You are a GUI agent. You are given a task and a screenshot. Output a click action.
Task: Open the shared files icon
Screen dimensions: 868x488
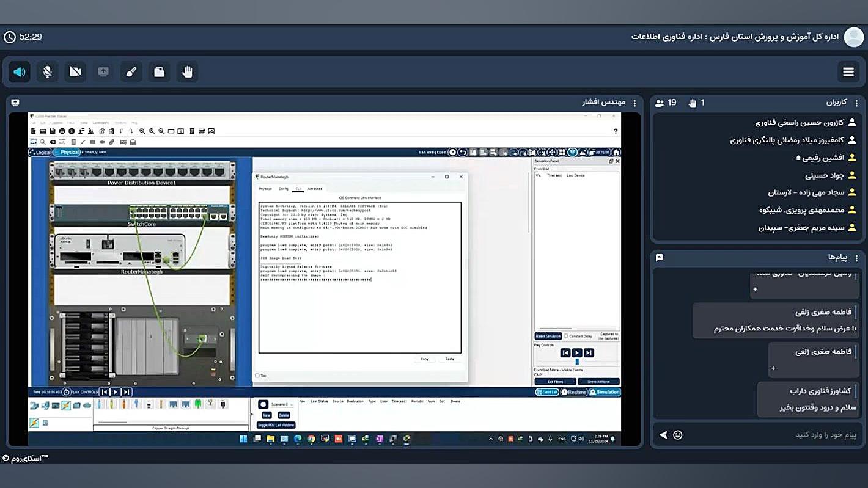(159, 72)
